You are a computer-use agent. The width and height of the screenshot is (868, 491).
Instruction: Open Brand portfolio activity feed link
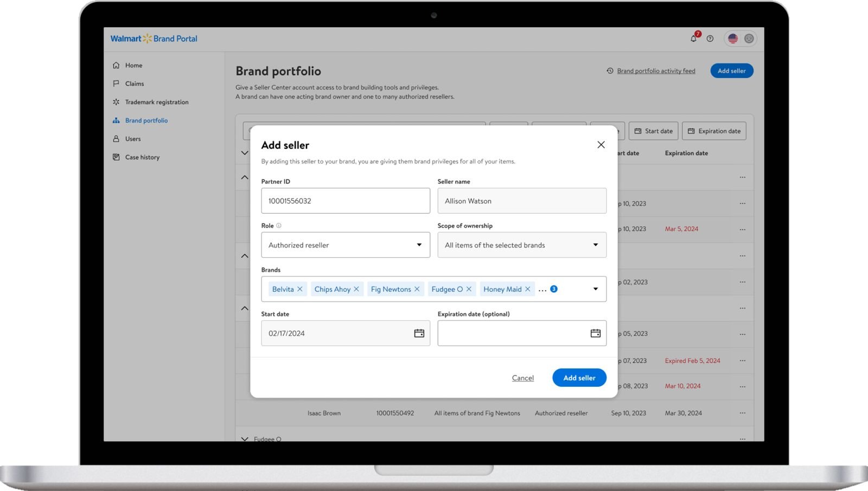[656, 71]
